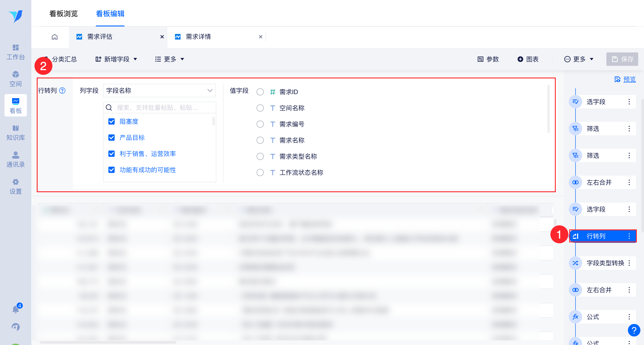Expand the 字段名称 column field dropdown
Image resolution: width=644 pixels, height=345 pixels.
coord(159,91)
